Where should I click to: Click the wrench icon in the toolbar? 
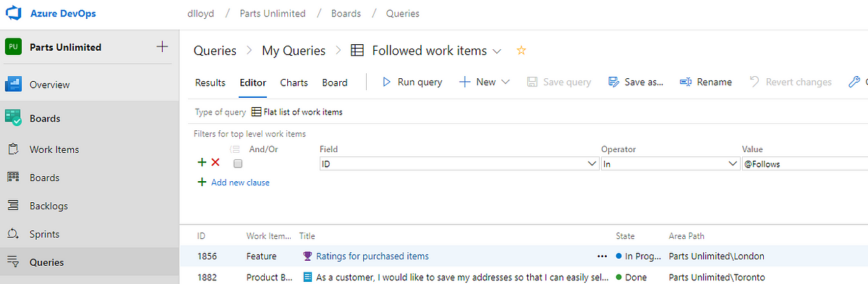(x=854, y=82)
